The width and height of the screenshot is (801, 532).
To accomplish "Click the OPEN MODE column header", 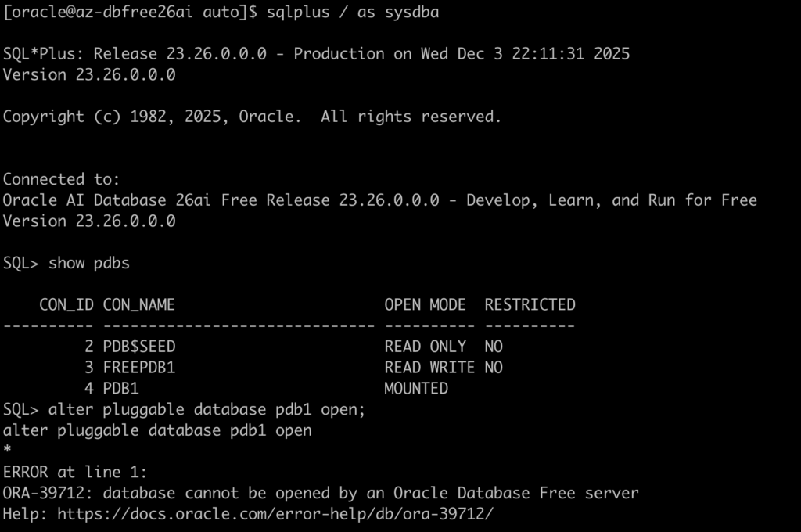I will point(425,304).
